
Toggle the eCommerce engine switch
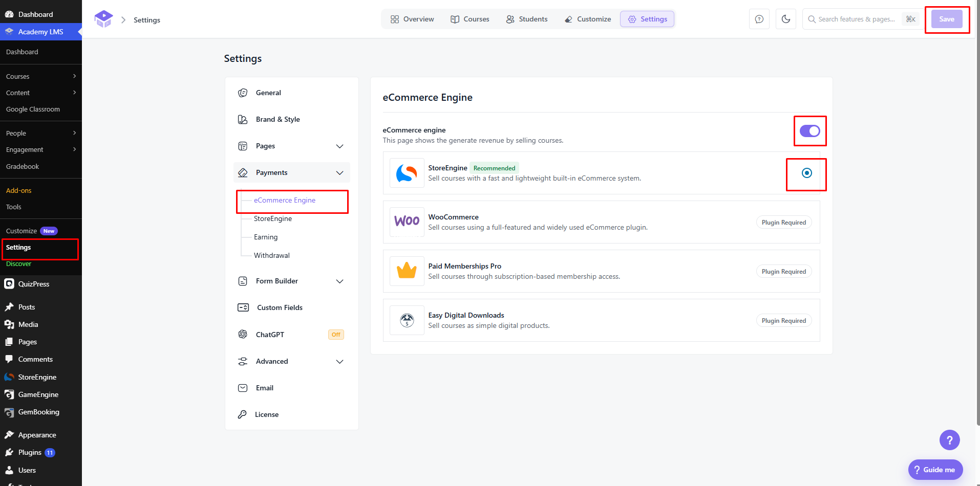810,131
